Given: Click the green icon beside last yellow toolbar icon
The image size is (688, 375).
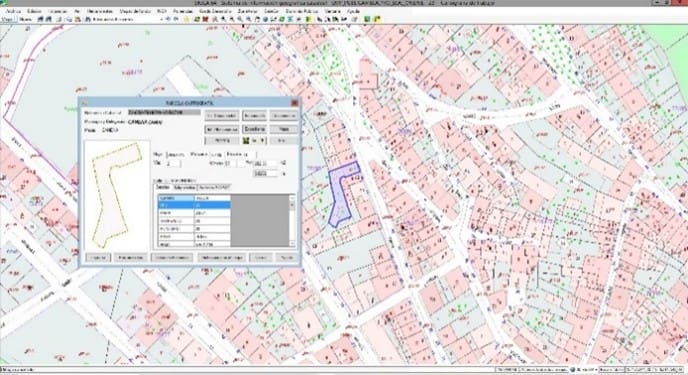Looking at the screenshot, I should click(368, 19).
